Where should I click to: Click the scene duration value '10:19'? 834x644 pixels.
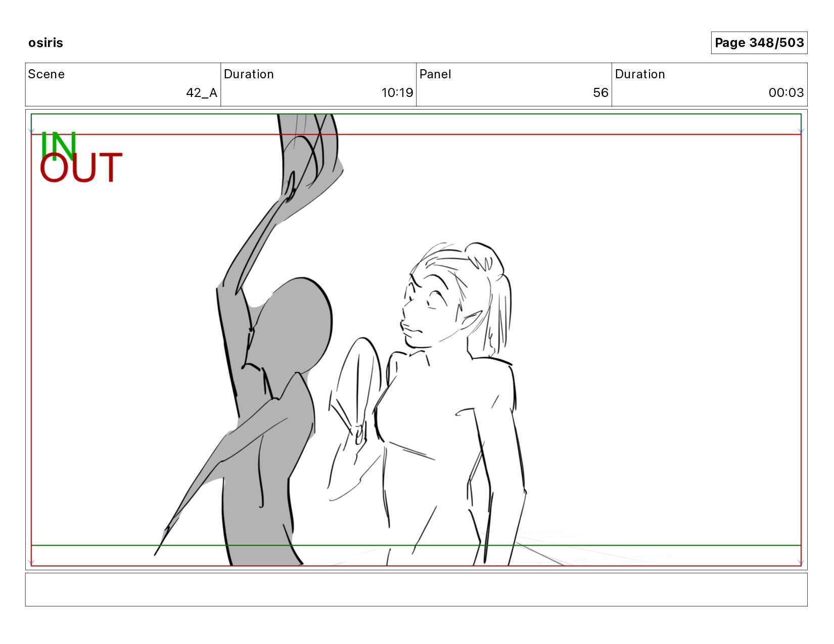(x=397, y=93)
